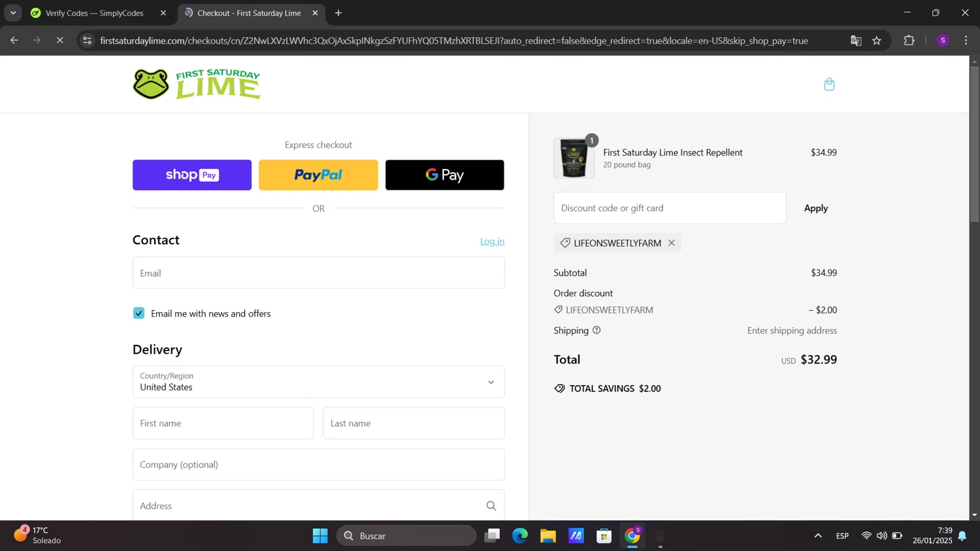Close the Verify Codes — SimplyCodes tab

coord(163,13)
